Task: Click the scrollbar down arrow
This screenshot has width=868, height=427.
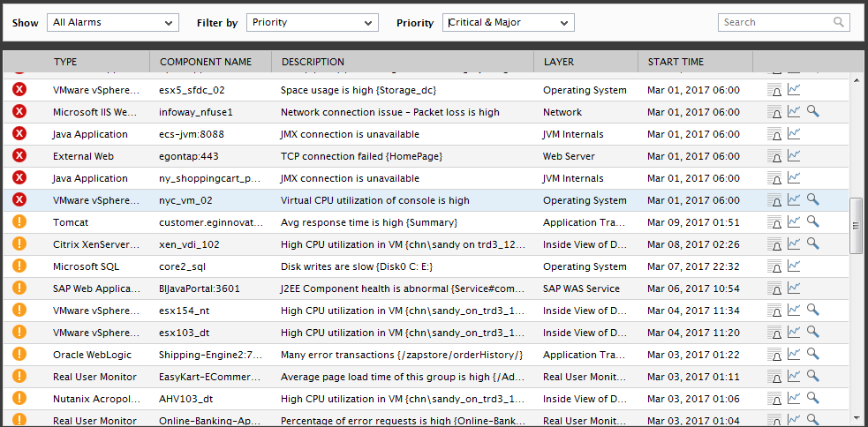Action: (856, 420)
